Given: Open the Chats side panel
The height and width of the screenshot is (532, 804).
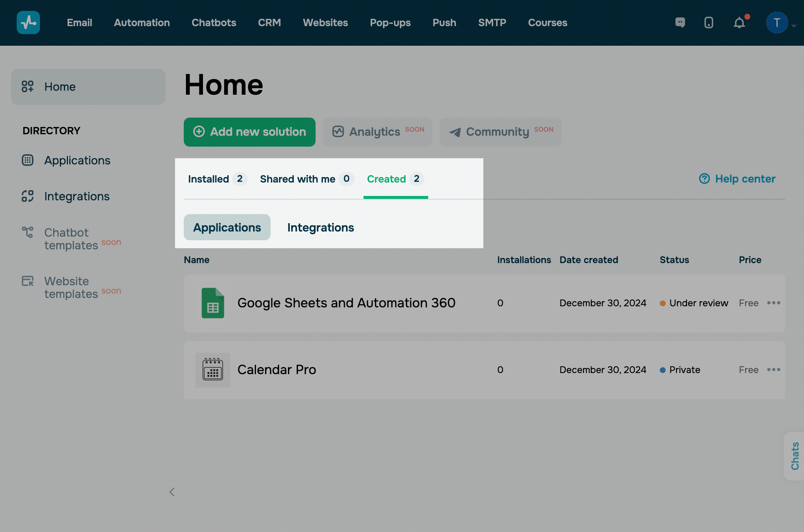Looking at the screenshot, I should [795, 456].
